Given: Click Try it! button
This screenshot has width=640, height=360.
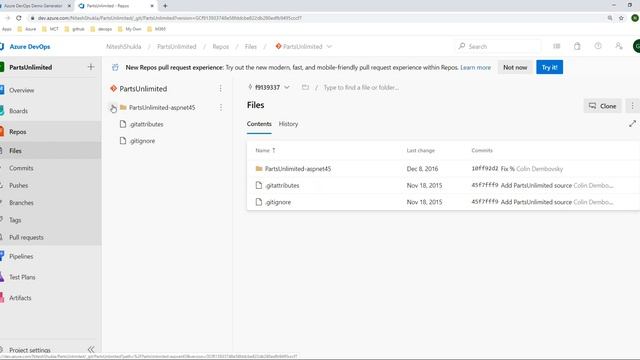Looking at the screenshot, I should pos(549,67).
